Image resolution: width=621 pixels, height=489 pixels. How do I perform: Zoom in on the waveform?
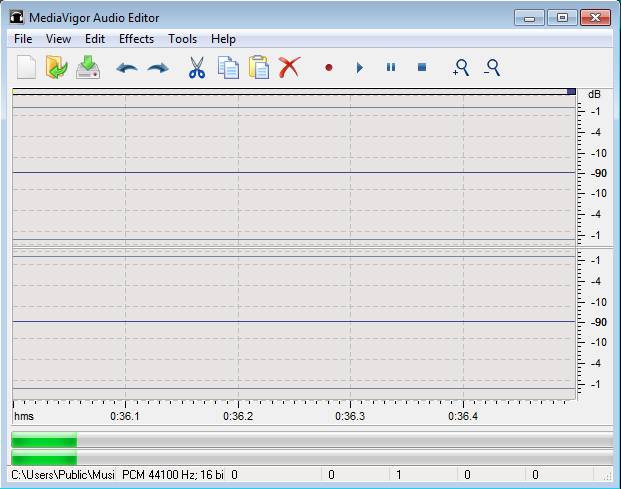click(460, 68)
